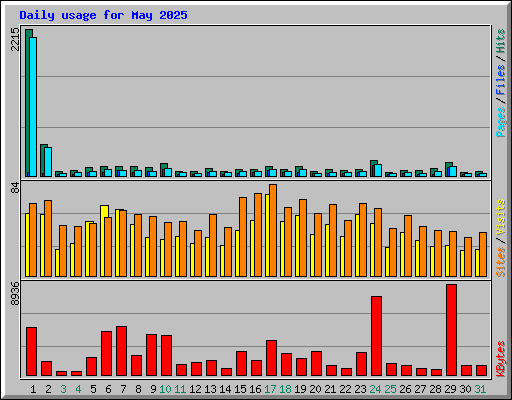Click the 'KBytes' legend label
This screenshot has width=512, height=400.
point(500,359)
